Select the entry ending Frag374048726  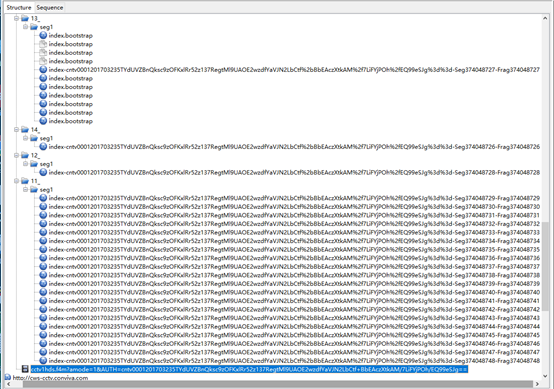294,147
